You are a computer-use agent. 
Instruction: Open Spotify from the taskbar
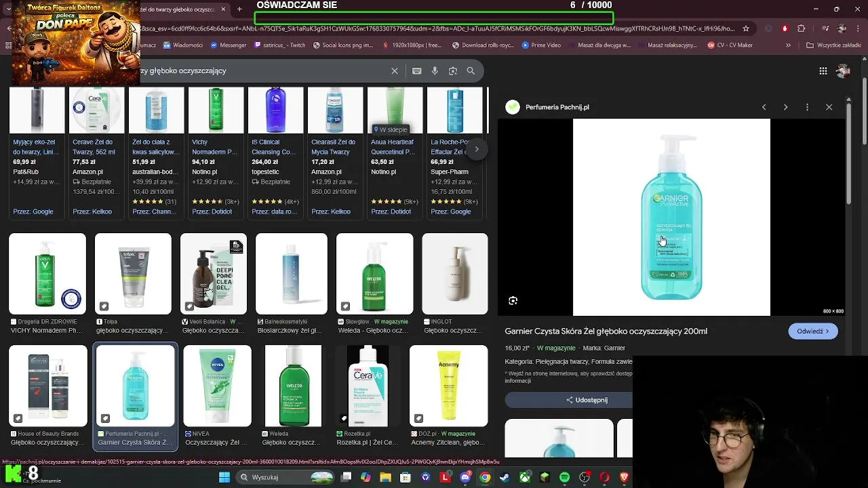pyautogui.click(x=564, y=477)
